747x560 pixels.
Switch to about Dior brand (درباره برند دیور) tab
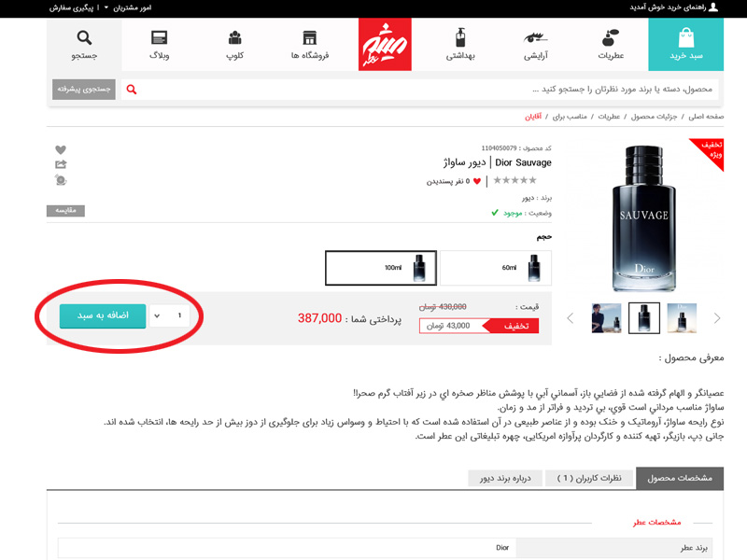pyautogui.click(x=505, y=478)
